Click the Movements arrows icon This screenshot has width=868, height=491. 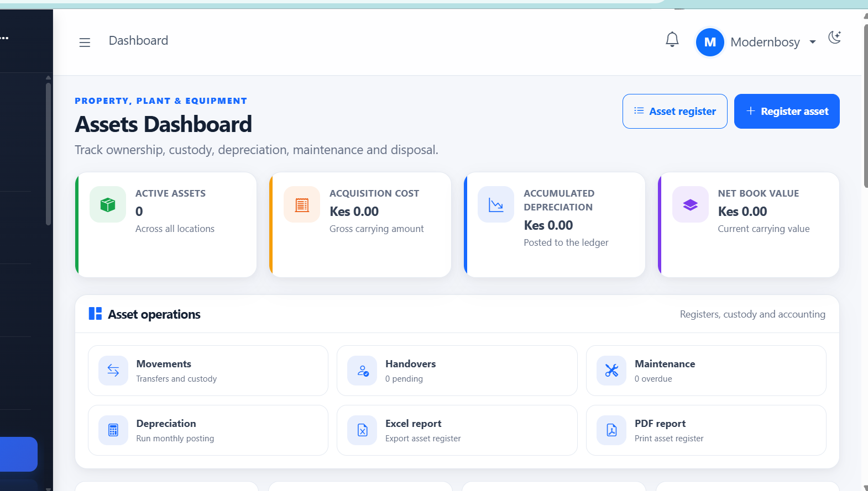point(113,371)
